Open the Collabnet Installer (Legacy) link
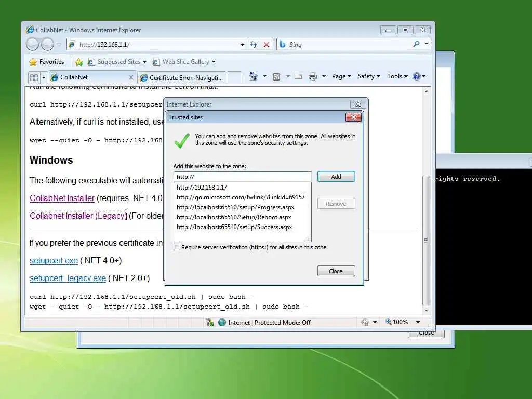 [x=78, y=216]
